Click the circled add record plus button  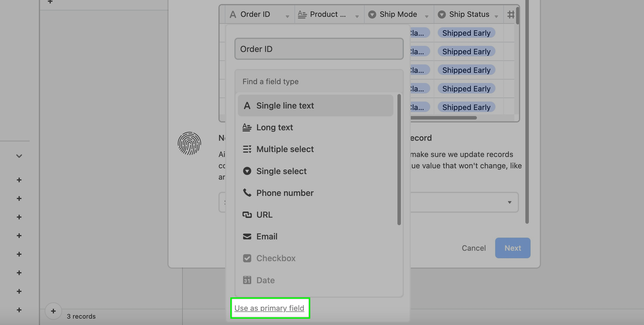point(53,311)
